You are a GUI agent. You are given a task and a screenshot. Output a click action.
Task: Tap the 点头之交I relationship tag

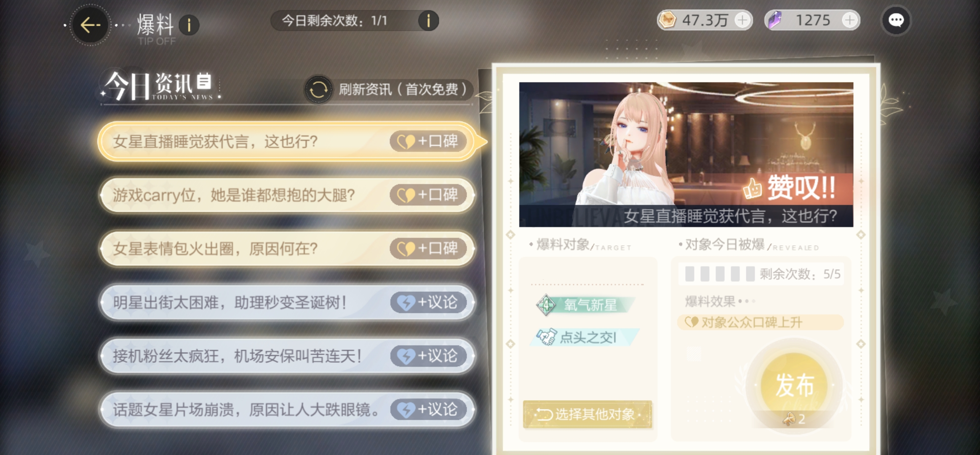pos(585,337)
